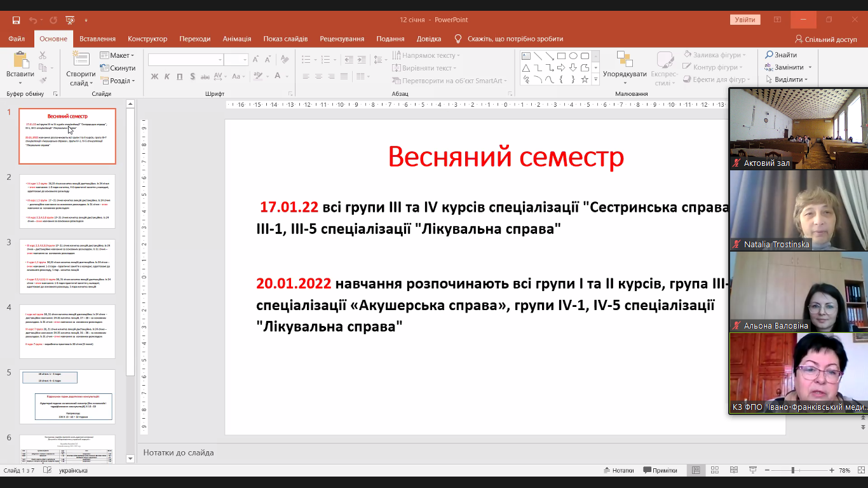Click the Find (Знайти) magnifier button
868x488 pixels.
point(781,55)
